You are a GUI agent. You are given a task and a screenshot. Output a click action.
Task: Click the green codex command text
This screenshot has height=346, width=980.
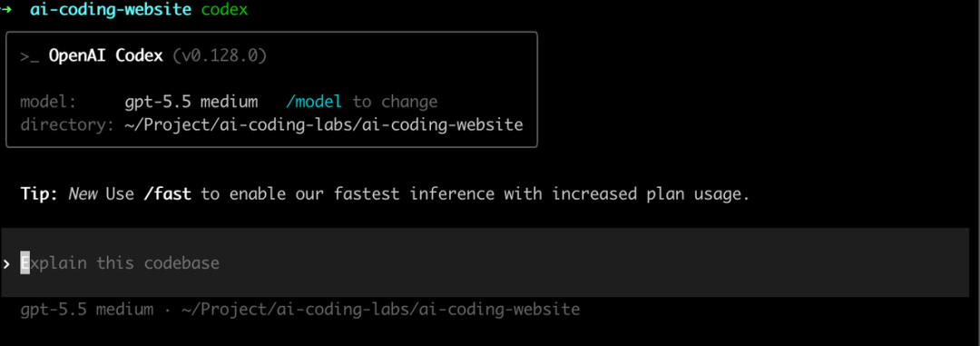(x=225, y=11)
